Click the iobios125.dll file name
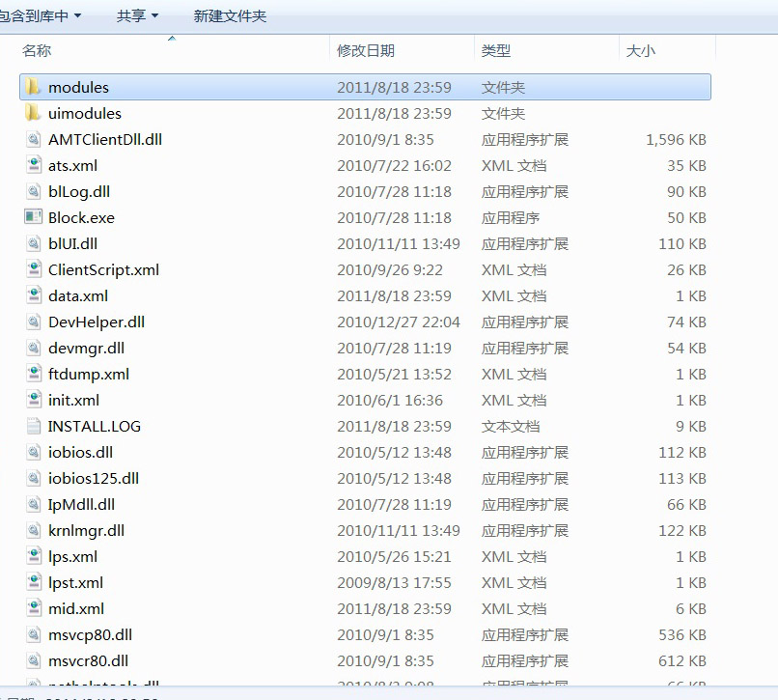 (x=93, y=478)
